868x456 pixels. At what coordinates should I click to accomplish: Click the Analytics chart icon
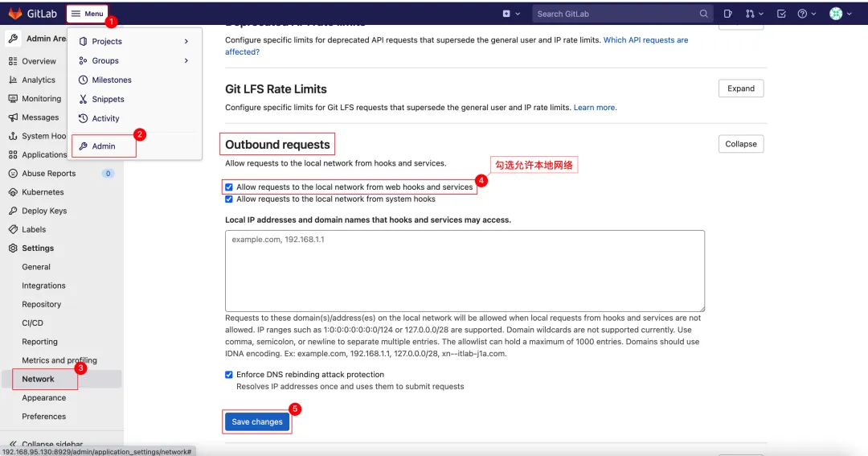tap(13, 80)
